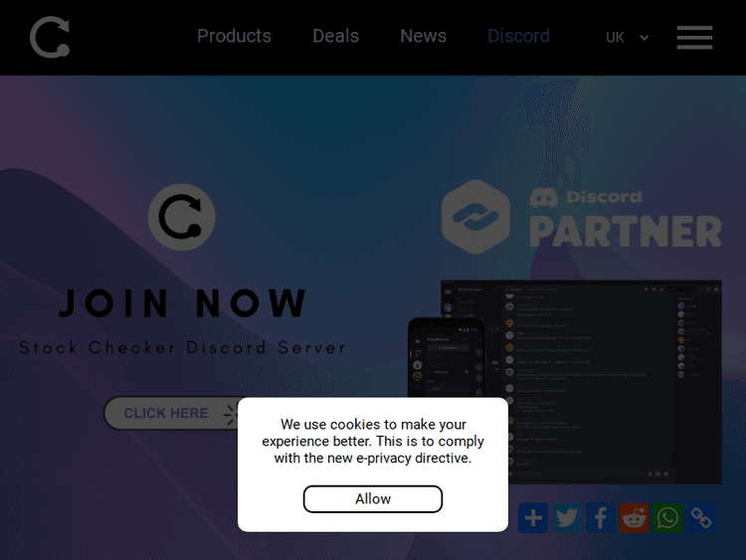The height and width of the screenshot is (560, 746).
Task: Open the hamburger menu
Action: (x=694, y=37)
